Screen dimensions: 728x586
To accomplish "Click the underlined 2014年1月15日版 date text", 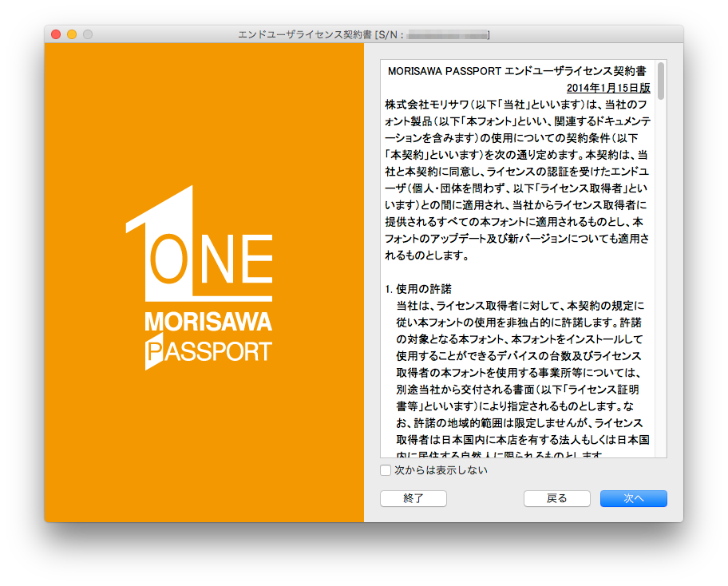I will pyautogui.click(x=608, y=88).
